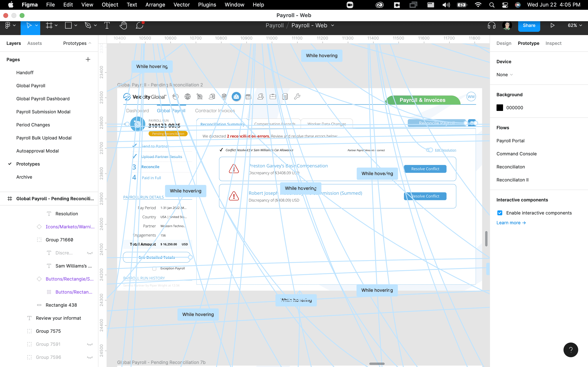Select the Text tool in toolbar
The width and height of the screenshot is (588, 367).
click(107, 25)
